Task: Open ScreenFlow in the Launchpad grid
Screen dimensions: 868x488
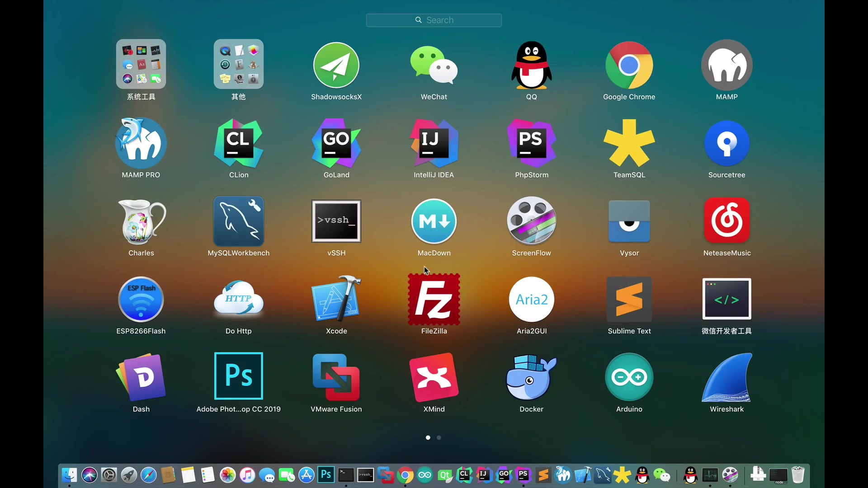Action: (x=532, y=221)
